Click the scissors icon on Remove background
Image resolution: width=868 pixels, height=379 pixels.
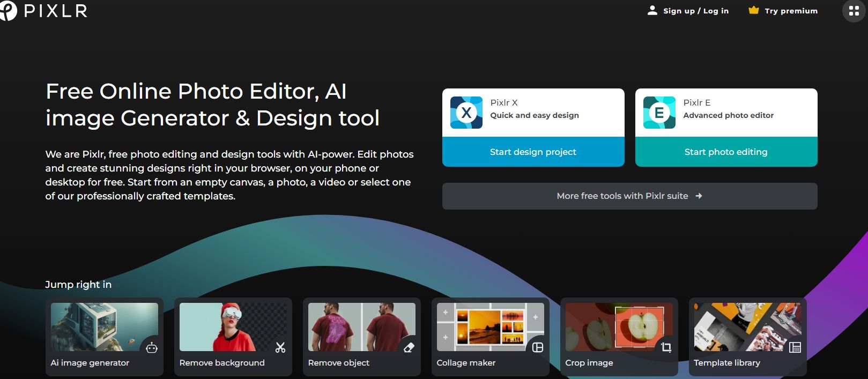(280, 348)
